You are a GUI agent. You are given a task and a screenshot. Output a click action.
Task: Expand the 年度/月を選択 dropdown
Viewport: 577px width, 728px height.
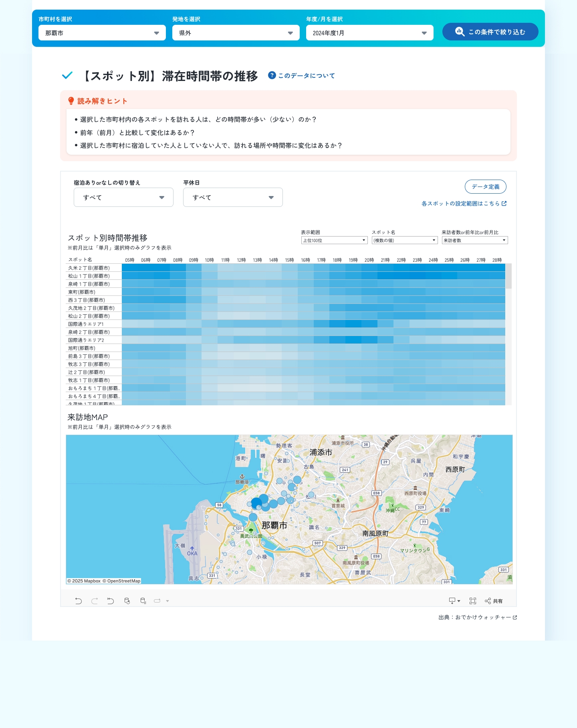(370, 33)
